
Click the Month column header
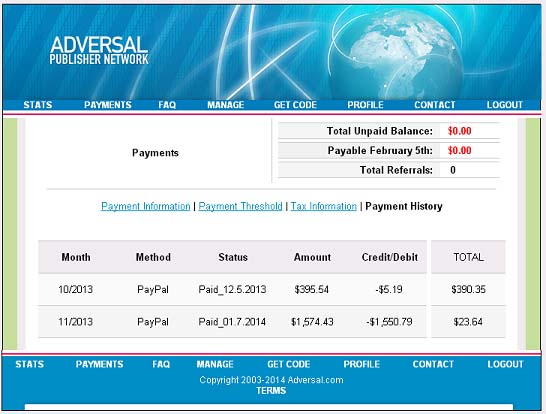pos(76,257)
